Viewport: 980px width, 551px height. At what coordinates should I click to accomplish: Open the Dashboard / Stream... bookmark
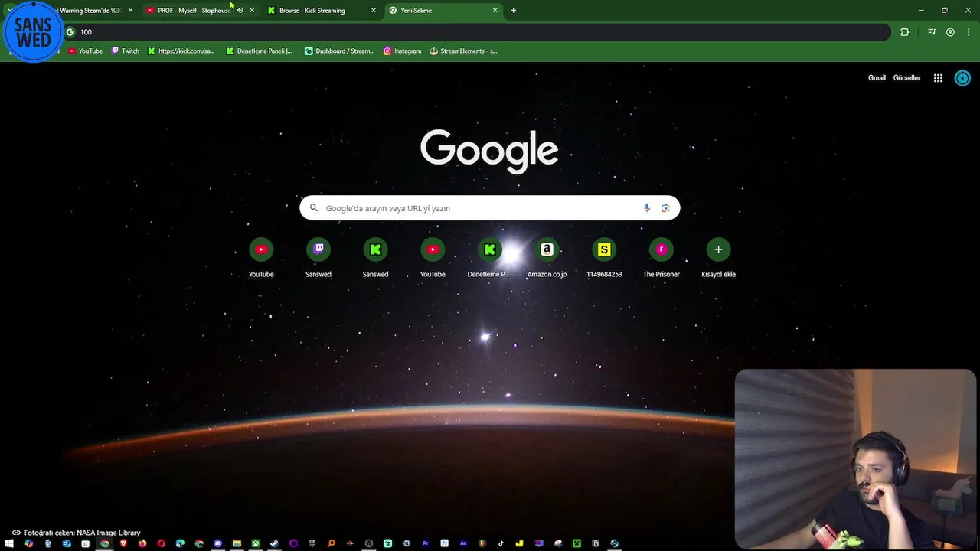(339, 51)
